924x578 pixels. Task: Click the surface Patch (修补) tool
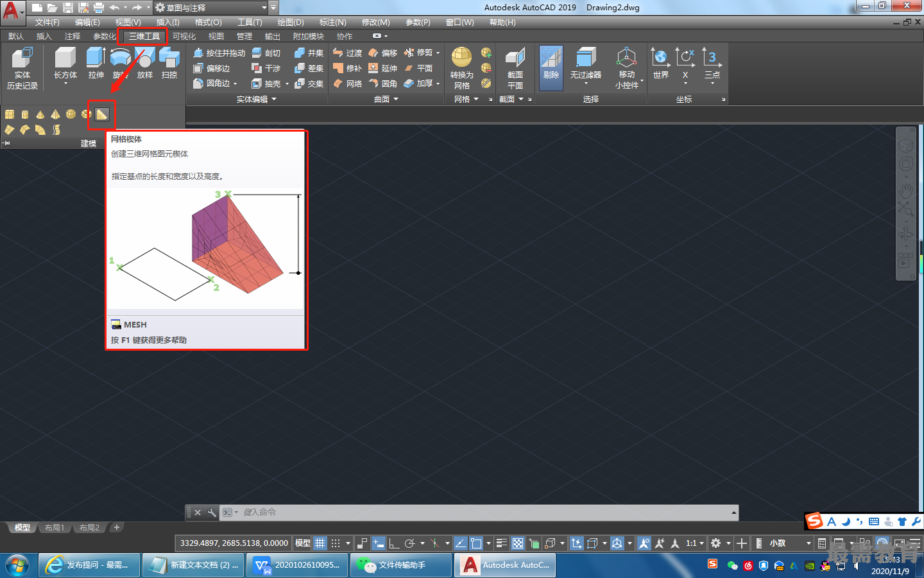tap(347, 68)
